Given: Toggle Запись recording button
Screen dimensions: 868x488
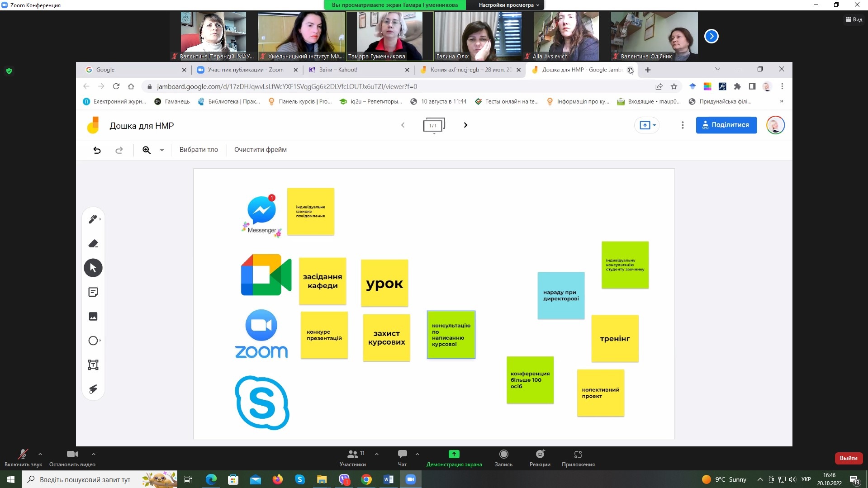Looking at the screenshot, I should (503, 458).
